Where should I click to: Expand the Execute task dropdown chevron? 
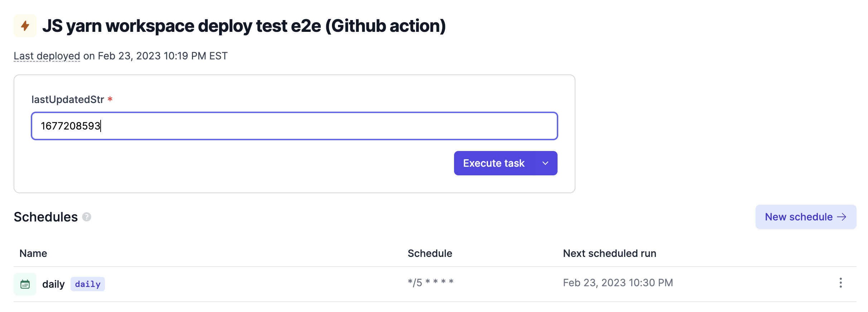pos(545,163)
